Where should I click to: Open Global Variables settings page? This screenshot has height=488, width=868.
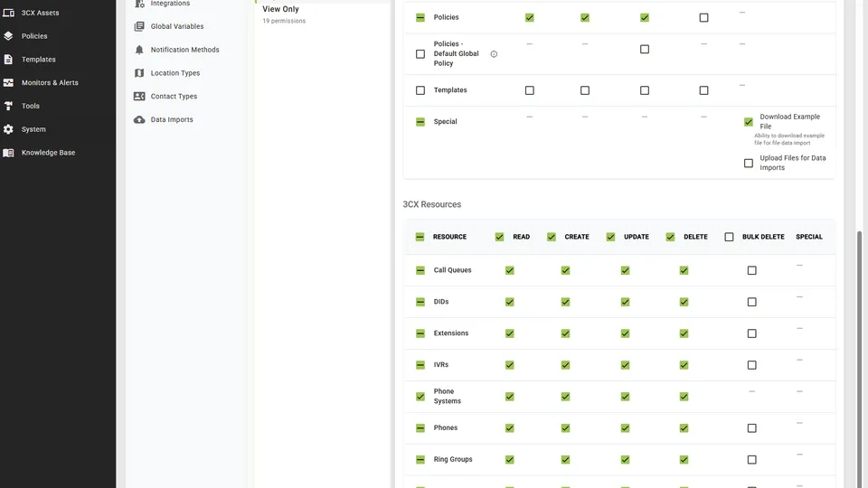[x=177, y=26]
